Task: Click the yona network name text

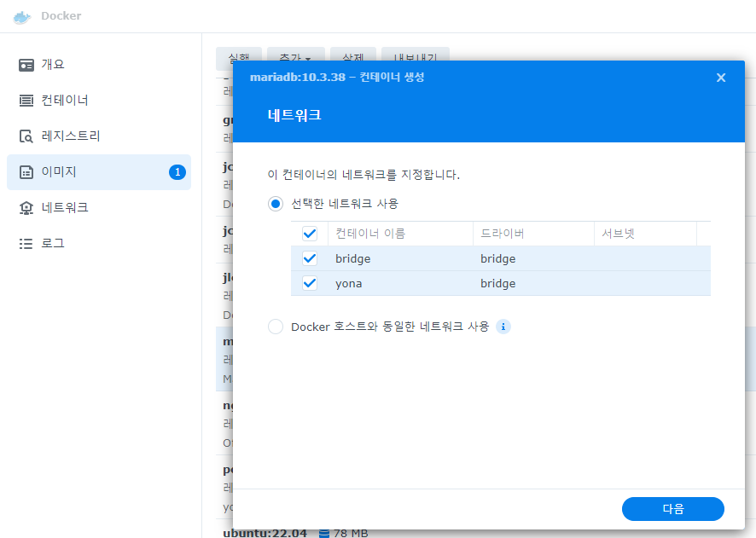Action: 349,284
